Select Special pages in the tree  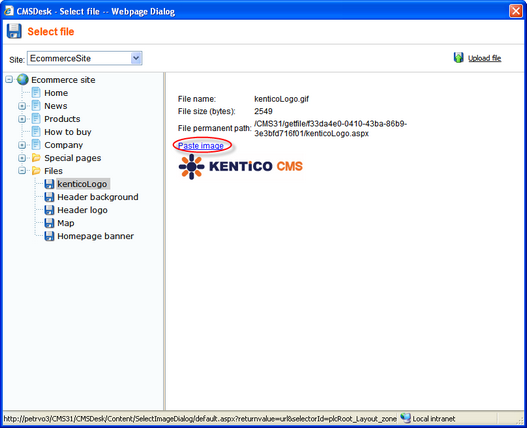tap(73, 158)
